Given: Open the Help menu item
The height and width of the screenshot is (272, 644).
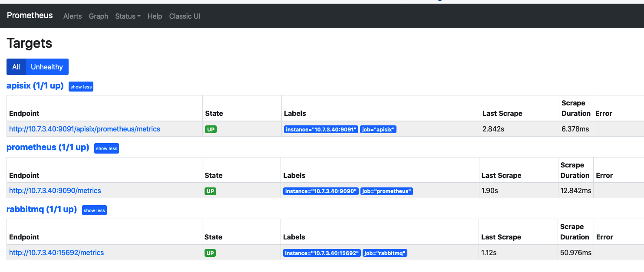Looking at the screenshot, I should coord(155,16).
